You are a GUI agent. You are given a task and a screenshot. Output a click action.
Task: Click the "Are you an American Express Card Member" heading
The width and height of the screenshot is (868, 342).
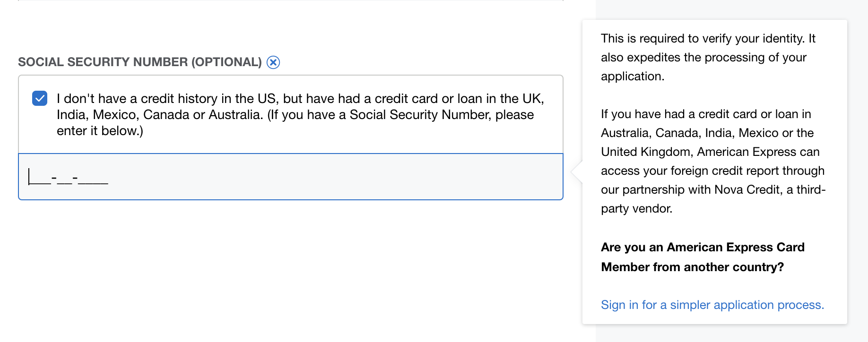click(x=703, y=247)
